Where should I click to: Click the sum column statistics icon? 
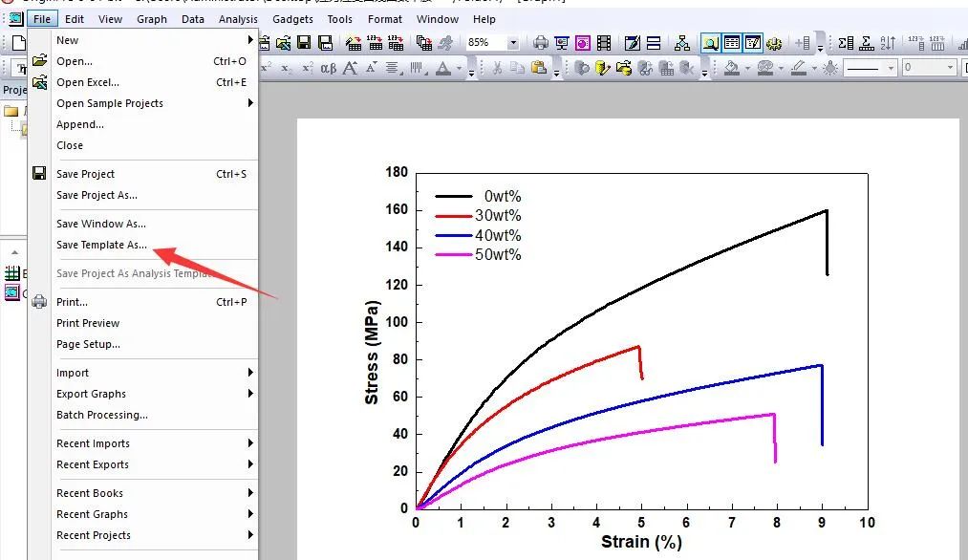click(846, 43)
